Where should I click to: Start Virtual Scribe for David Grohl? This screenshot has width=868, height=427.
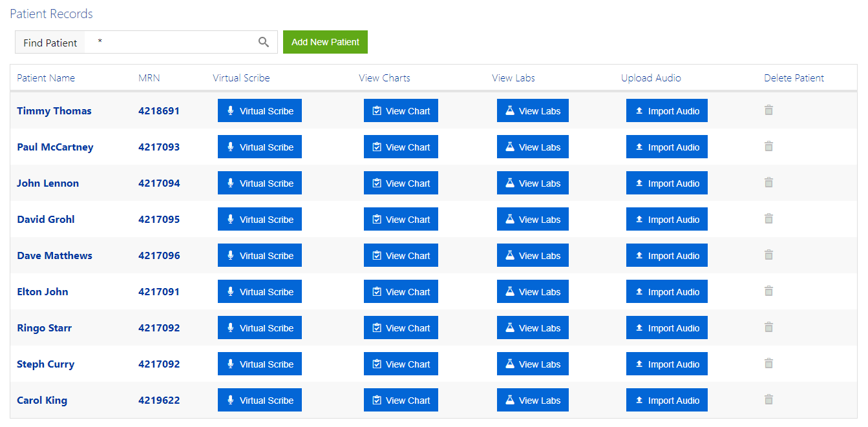pos(260,219)
